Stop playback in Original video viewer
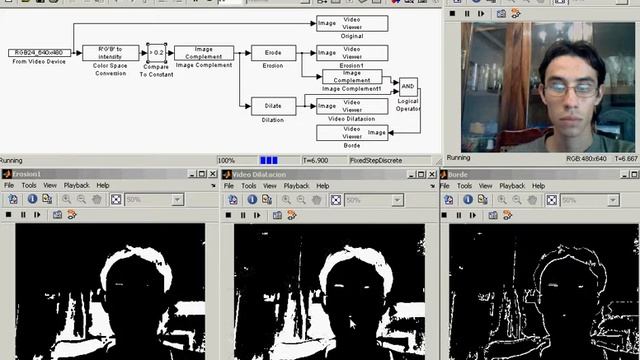640x360 pixels. (452, 13)
